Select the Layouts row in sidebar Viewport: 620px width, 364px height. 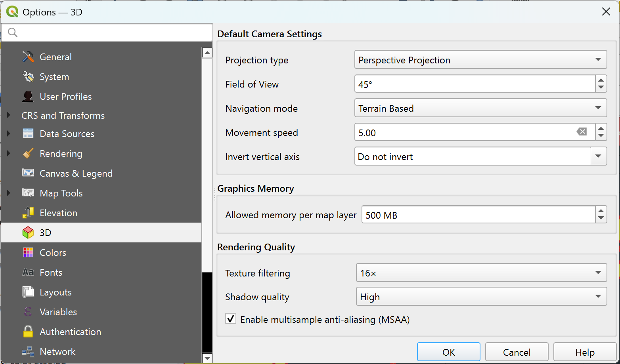click(101, 292)
